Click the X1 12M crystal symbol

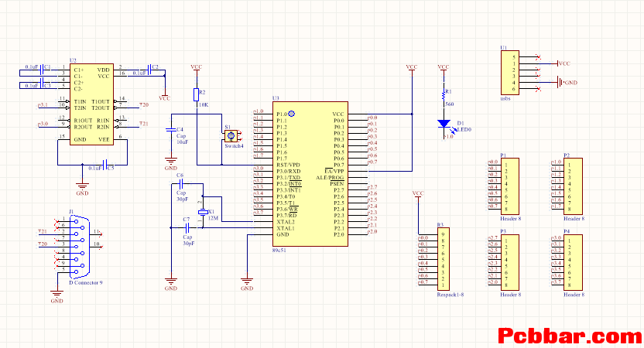pyautogui.click(x=203, y=212)
